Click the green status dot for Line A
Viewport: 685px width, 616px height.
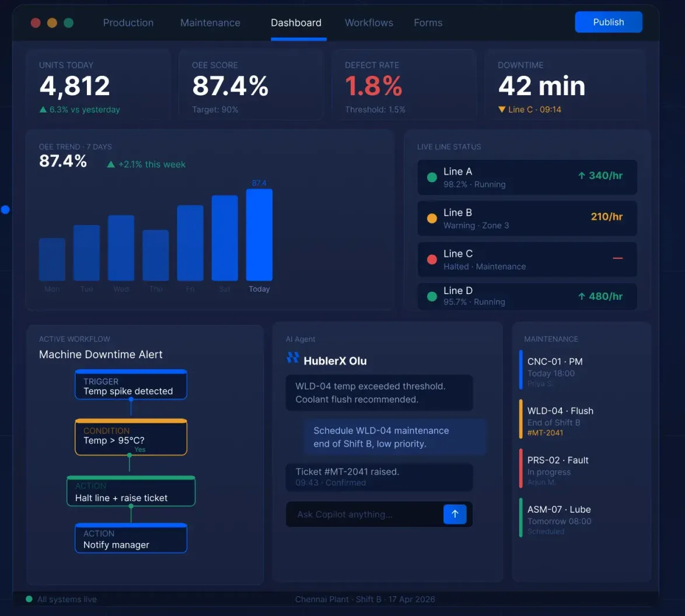(x=432, y=178)
